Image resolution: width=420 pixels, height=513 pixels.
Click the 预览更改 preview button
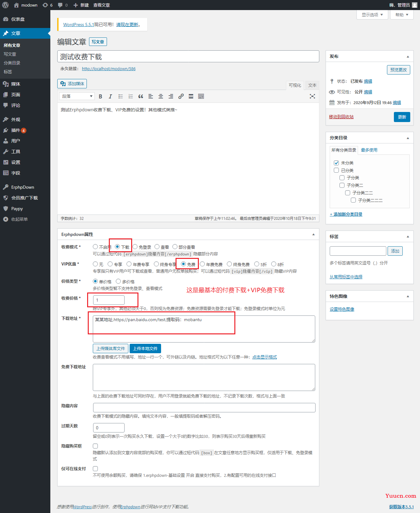399,70
